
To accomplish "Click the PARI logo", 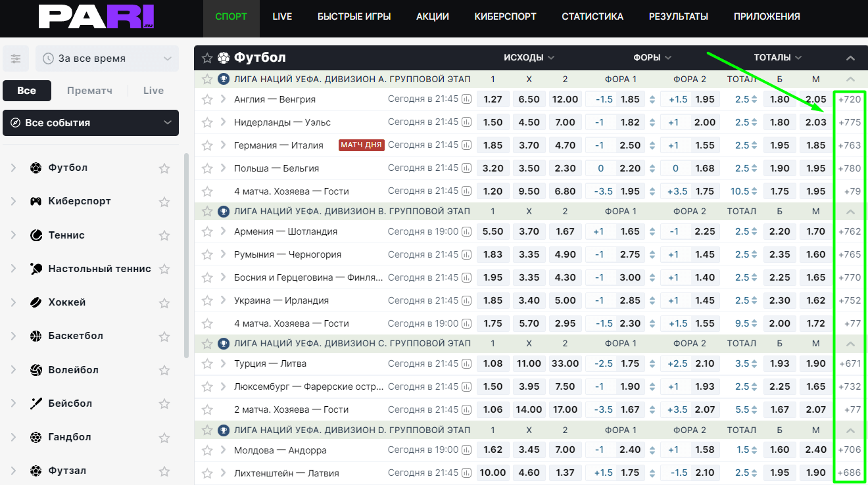I will (x=97, y=16).
